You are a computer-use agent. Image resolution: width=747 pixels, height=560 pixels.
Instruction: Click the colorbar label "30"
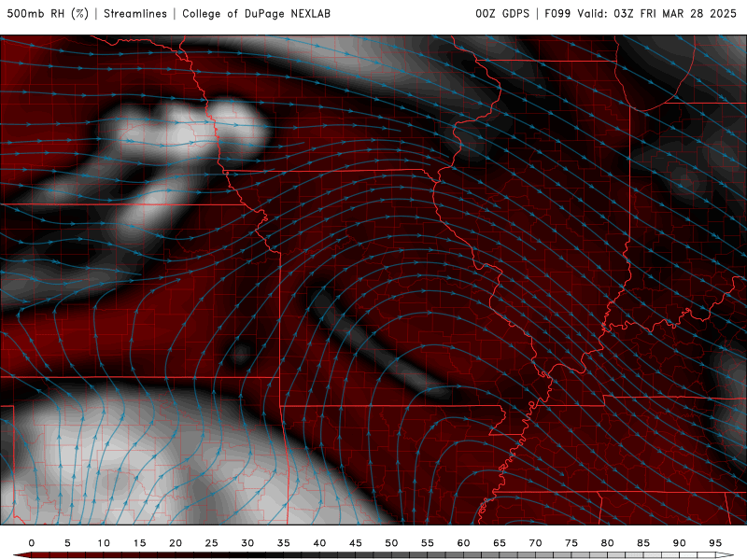click(247, 543)
